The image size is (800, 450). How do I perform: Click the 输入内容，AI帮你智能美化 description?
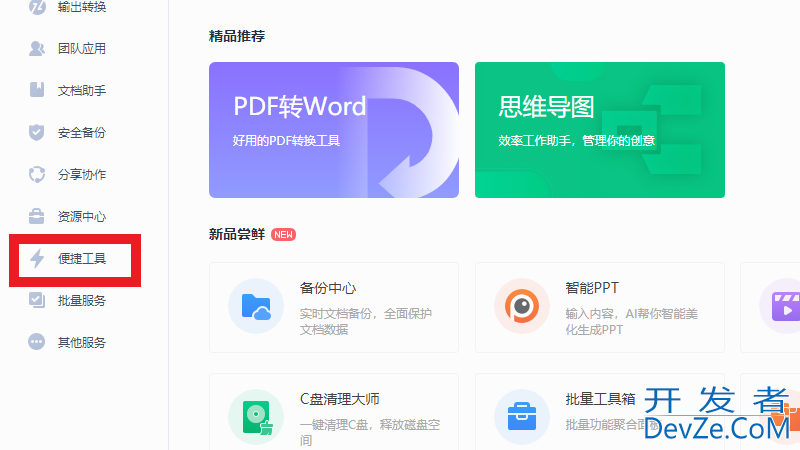631,321
